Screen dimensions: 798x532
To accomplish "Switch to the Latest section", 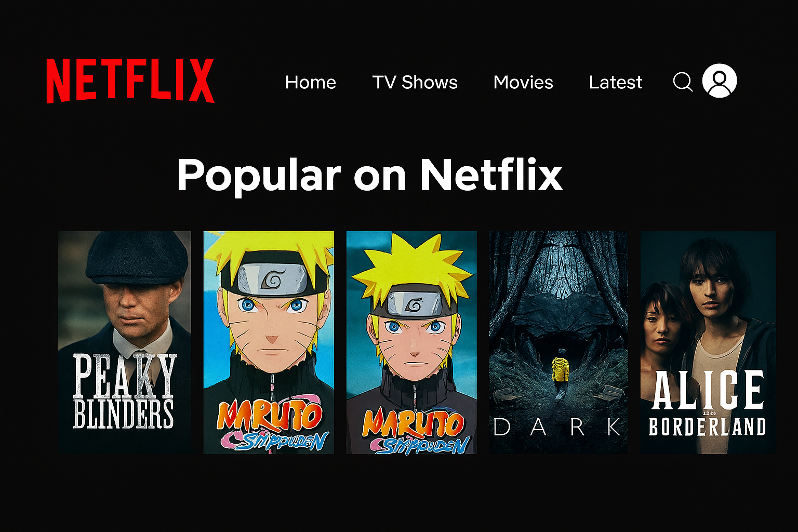I will [616, 82].
